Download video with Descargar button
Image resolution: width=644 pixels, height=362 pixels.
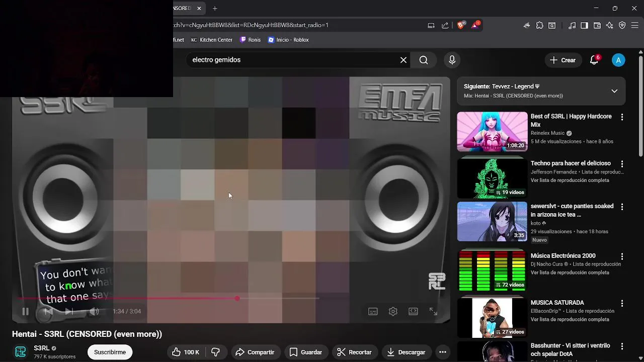tap(406, 352)
